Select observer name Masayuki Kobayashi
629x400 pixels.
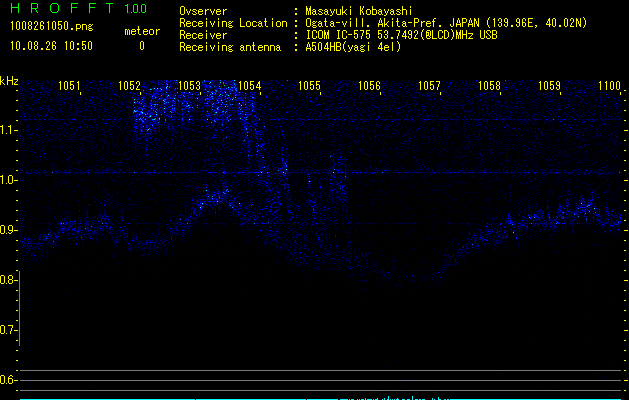click(x=358, y=11)
